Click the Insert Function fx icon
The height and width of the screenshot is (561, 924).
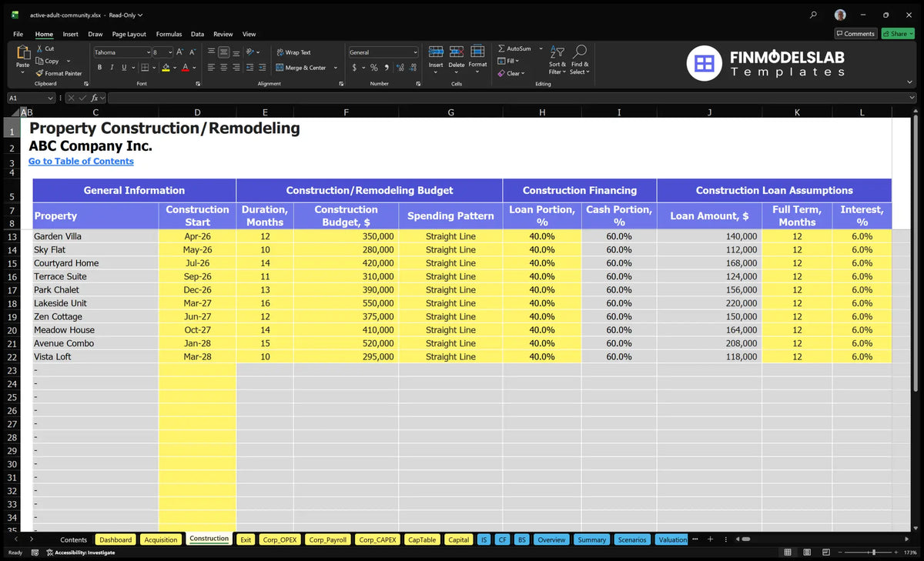point(95,98)
